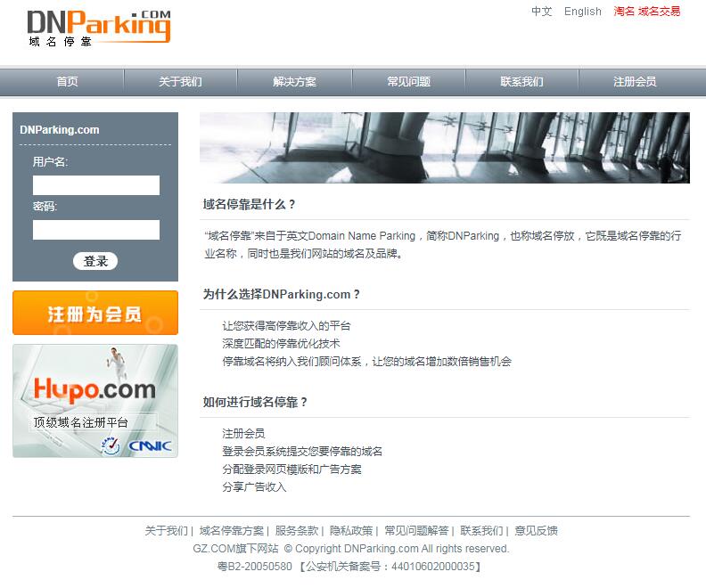Click the 公安机关备案号 text in footer
This screenshot has width=706, height=588.
390,567
